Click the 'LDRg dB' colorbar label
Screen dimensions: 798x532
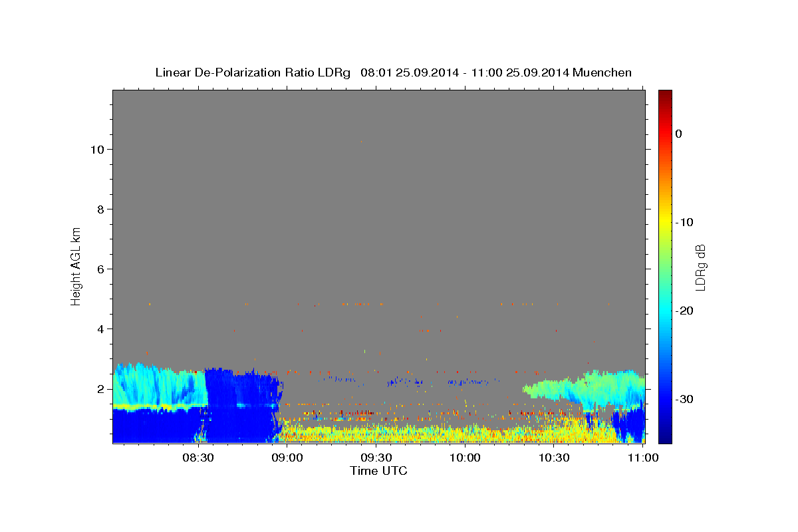700,267
